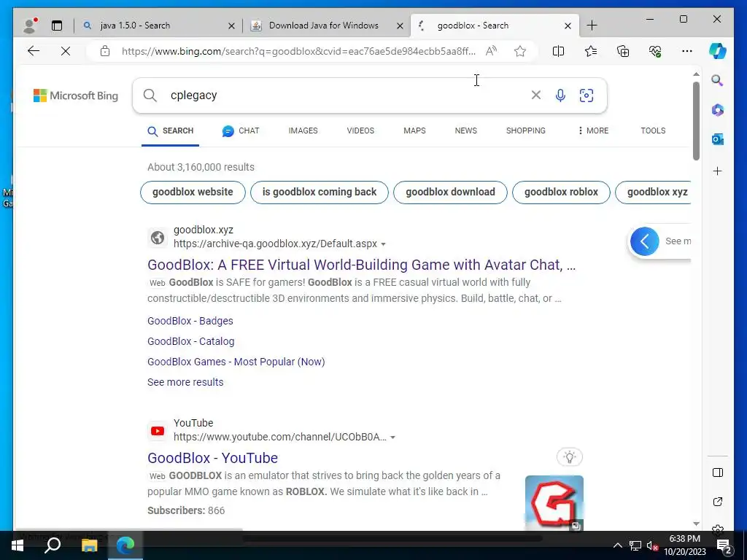Open Windows taskbar search
The image size is (747, 560).
coord(53,545)
